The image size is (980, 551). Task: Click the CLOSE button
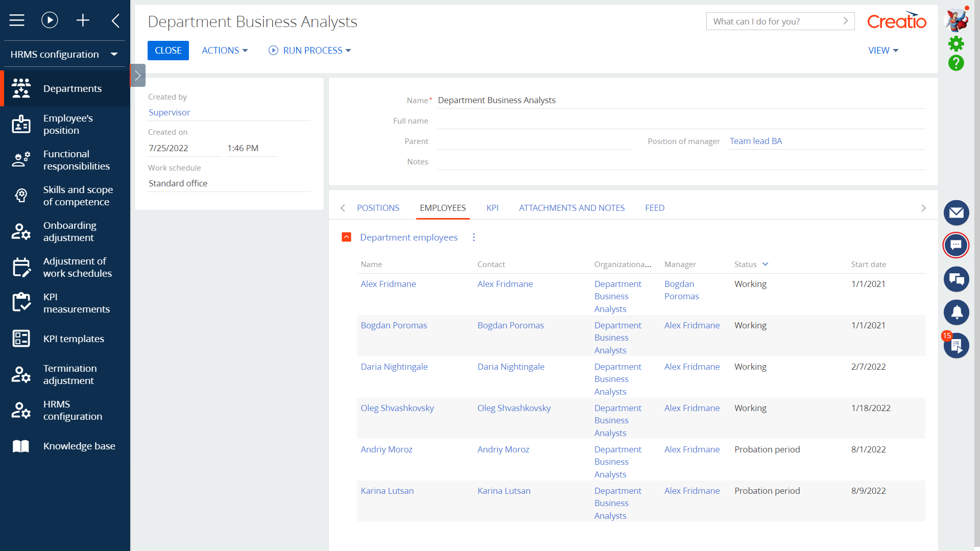168,50
